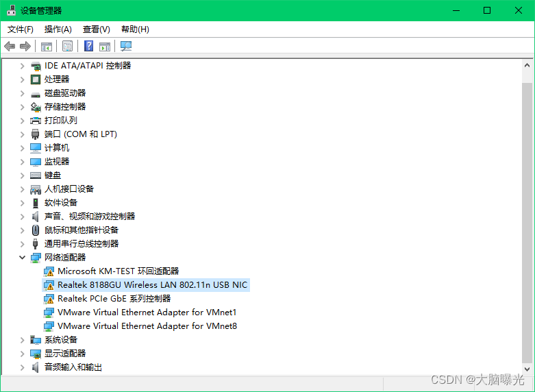Click the Forward arrow toolbar icon
The height and width of the screenshot is (392, 535).
(25, 46)
